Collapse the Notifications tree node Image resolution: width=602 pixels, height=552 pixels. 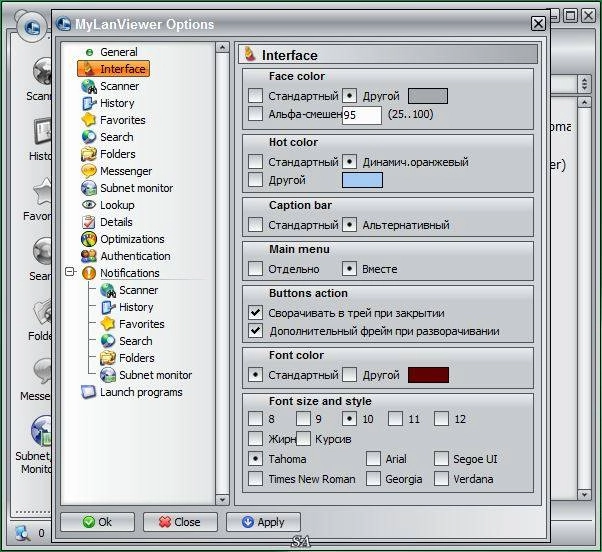pos(70,272)
